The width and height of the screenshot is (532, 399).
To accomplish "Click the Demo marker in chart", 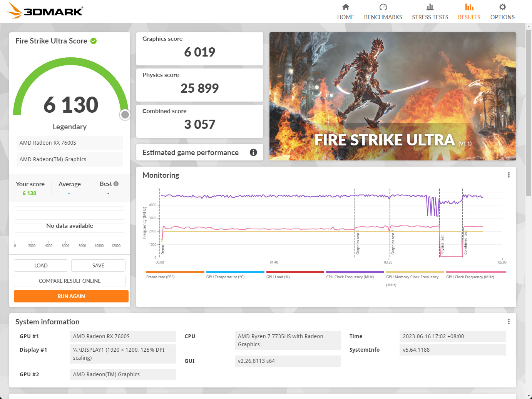I will 163,250.
